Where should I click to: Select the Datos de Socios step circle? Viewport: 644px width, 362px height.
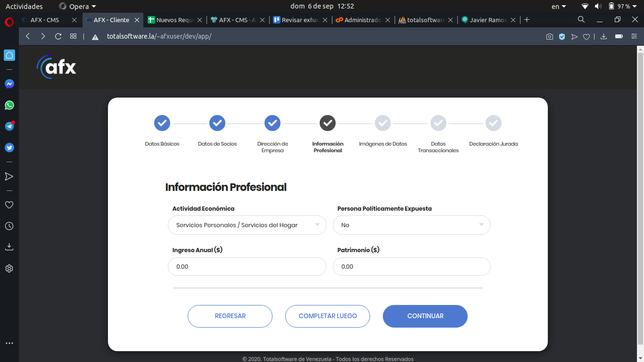tap(217, 123)
